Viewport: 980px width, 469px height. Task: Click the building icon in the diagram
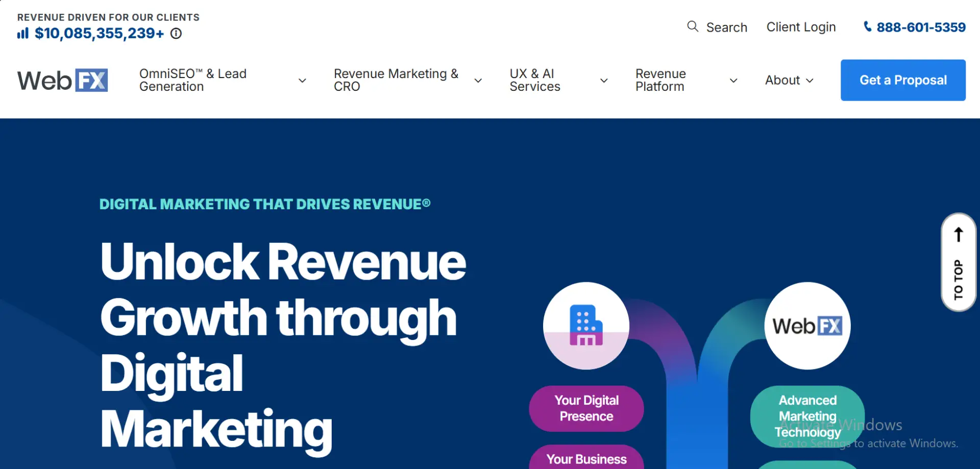click(586, 326)
